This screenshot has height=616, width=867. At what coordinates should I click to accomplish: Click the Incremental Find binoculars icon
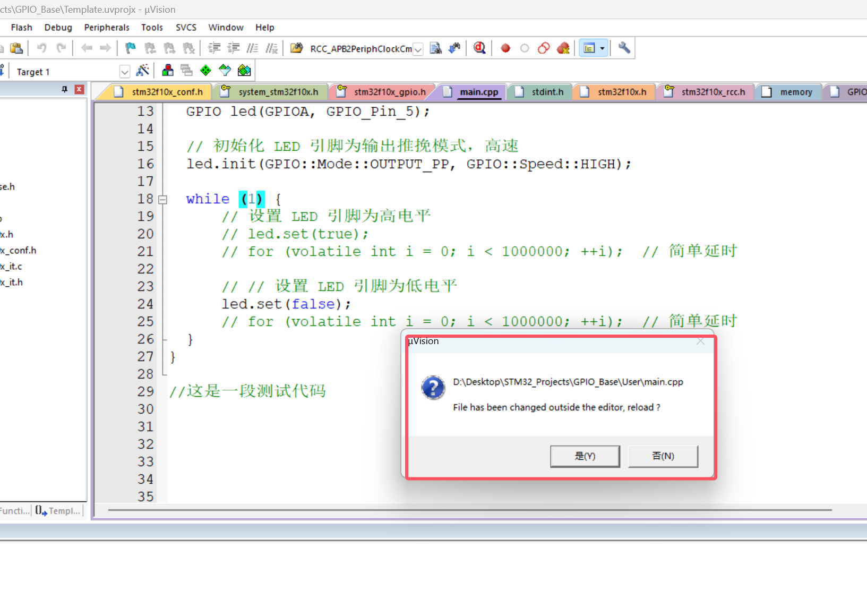(454, 48)
